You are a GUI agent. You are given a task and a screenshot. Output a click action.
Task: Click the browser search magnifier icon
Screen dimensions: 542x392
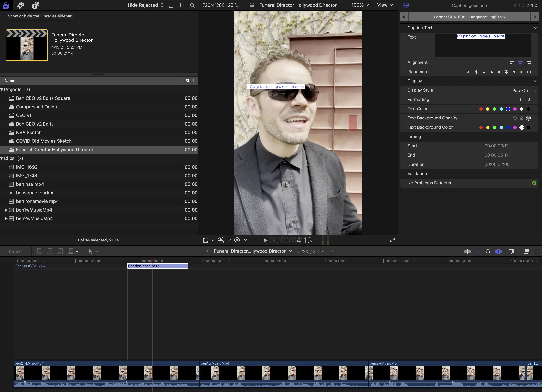(x=192, y=5)
